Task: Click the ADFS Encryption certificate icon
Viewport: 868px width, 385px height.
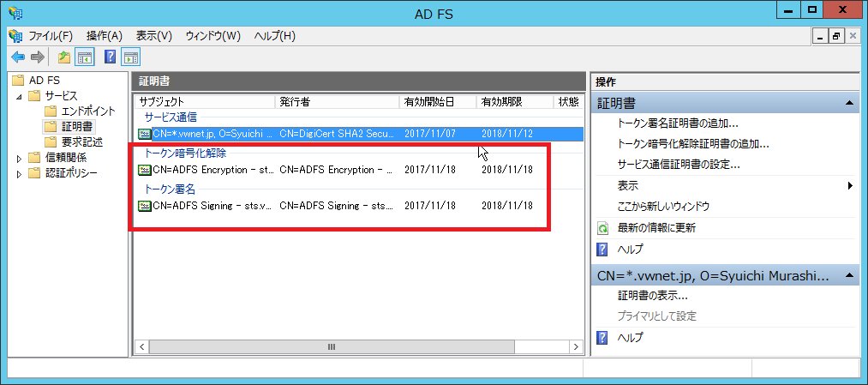Action: point(145,170)
